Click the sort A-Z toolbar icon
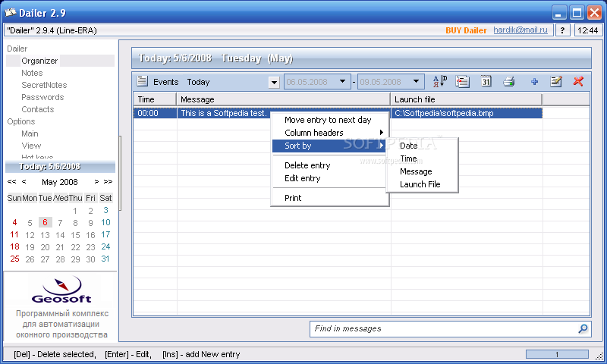The width and height of the screenshot is (607, 364). 440,81
